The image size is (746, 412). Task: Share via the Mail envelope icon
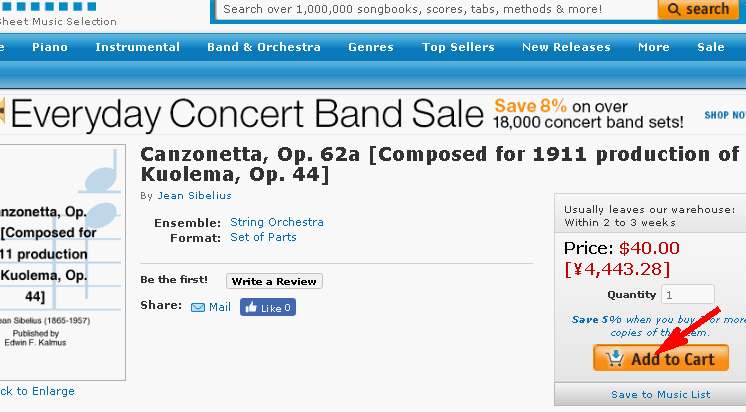pyautogui.click(x=197, y=307)
